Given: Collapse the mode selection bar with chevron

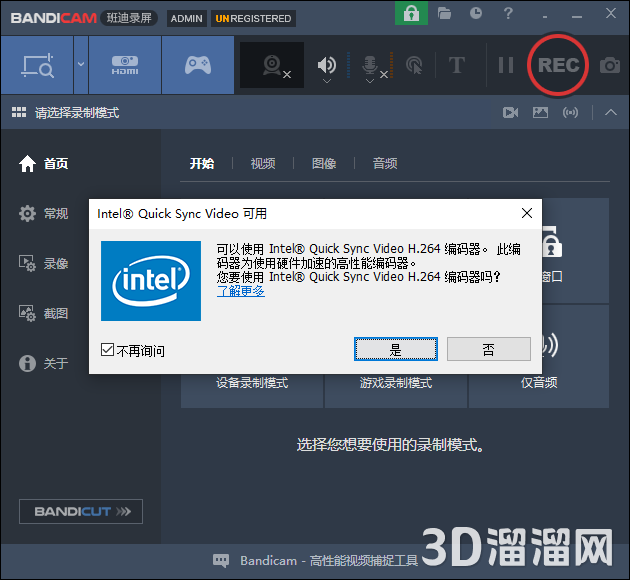Looking at the screenshot, I should pyautogui.click(x=611, y=113).
